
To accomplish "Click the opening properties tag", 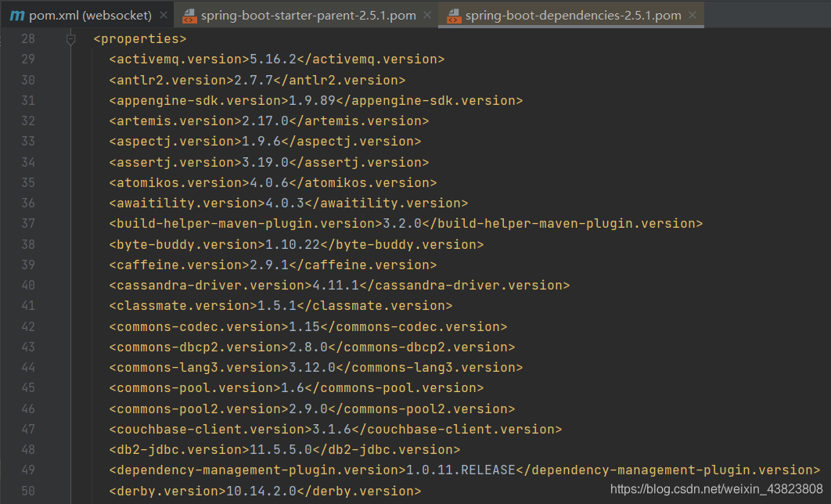I will click(x=139, y=39).
